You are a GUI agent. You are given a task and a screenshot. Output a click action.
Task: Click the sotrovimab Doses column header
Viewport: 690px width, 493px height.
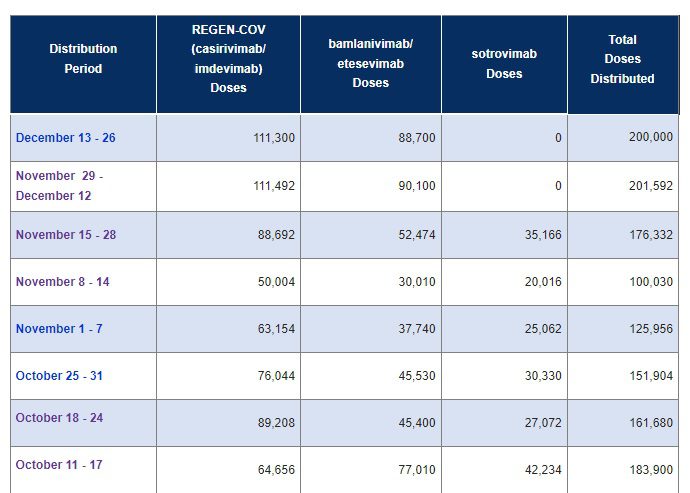tap(504, 64)
